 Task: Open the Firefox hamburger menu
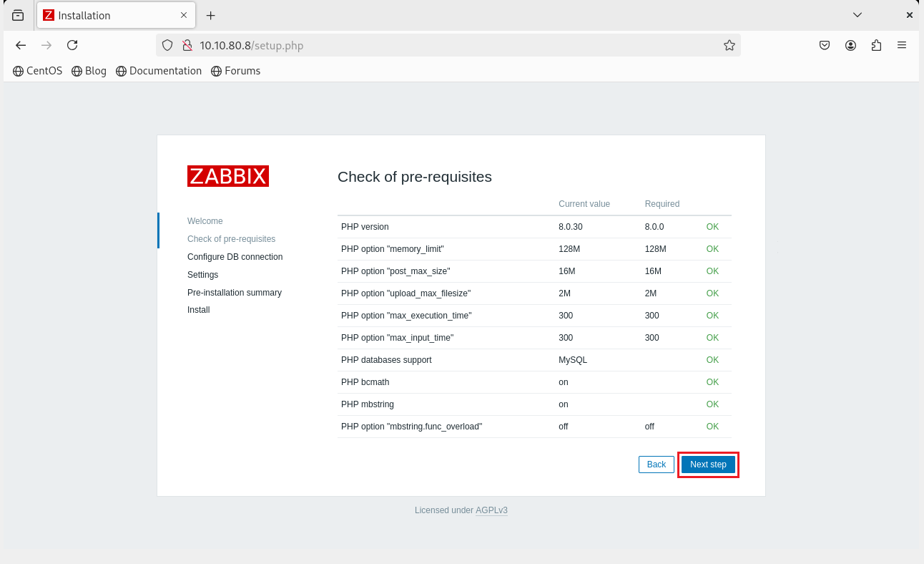click(x=902, y=45)
